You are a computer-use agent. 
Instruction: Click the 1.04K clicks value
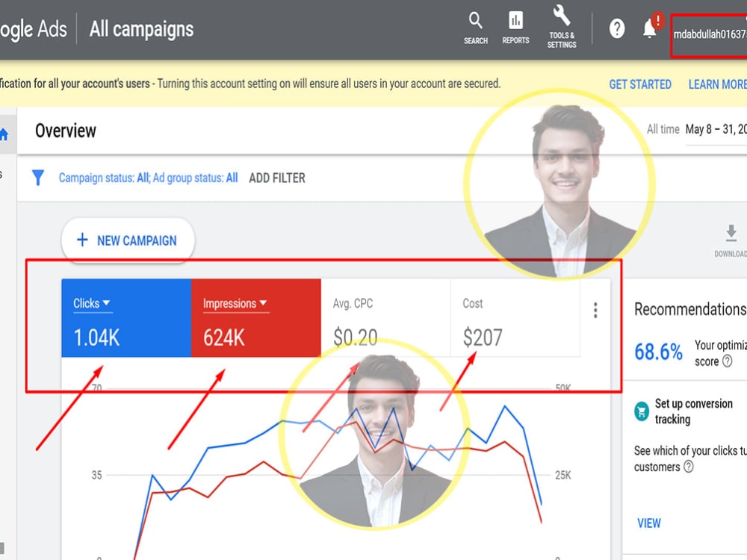click(x=96, y=337)
